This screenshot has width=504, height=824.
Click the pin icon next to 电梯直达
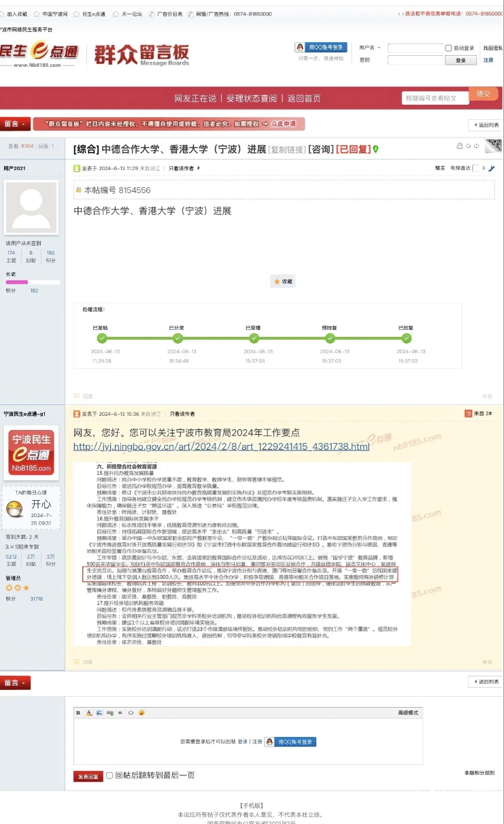(x=492, y=167)
